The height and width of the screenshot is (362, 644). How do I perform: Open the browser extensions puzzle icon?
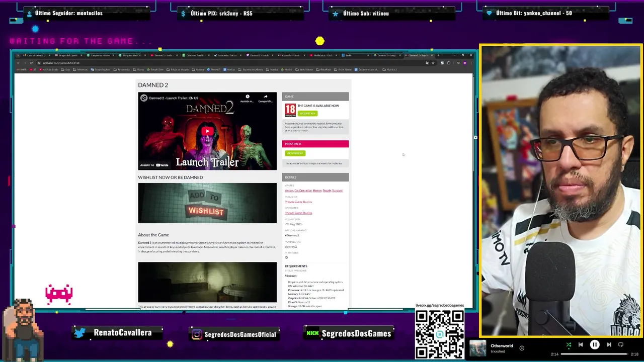(x=448, y=63)
